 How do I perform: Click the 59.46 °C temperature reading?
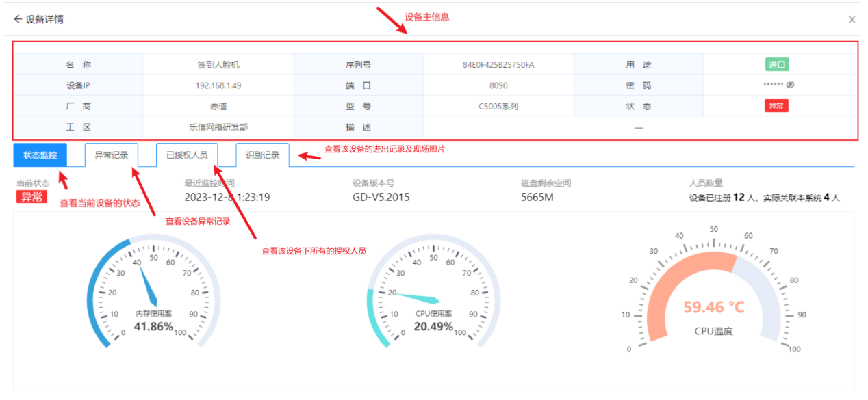pyautogui.click(x=713, y=308)
